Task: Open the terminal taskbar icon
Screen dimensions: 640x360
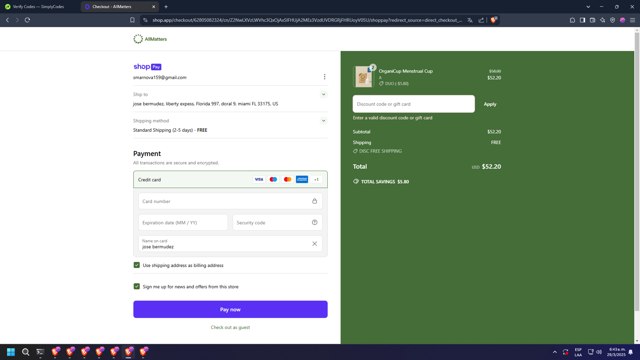Action: click(40, 352)
